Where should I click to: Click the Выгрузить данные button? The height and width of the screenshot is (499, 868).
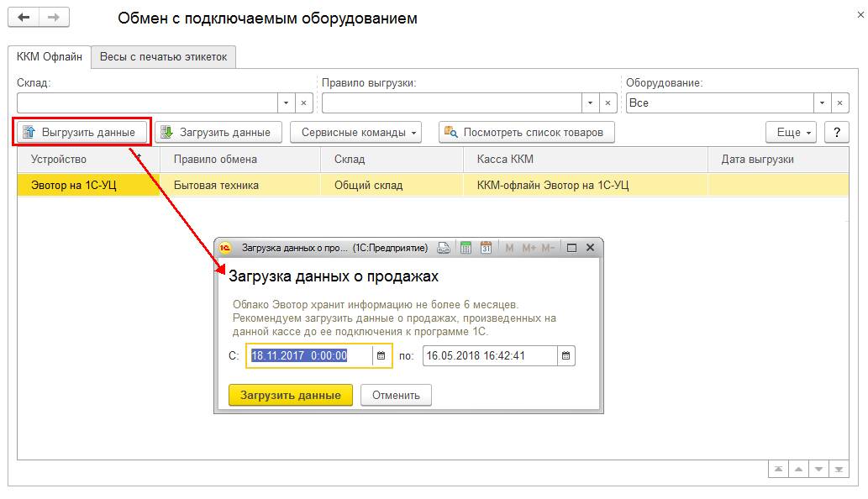[82, 132]
